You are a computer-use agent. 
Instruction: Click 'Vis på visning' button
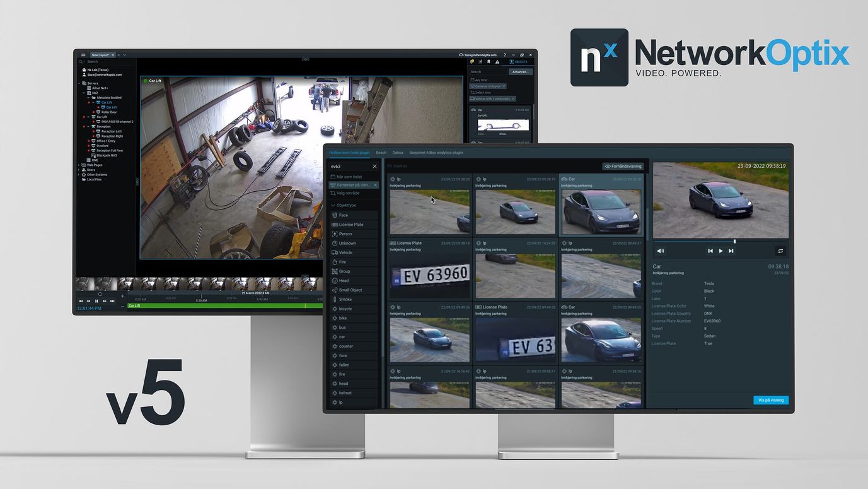[x=771, y=400]
